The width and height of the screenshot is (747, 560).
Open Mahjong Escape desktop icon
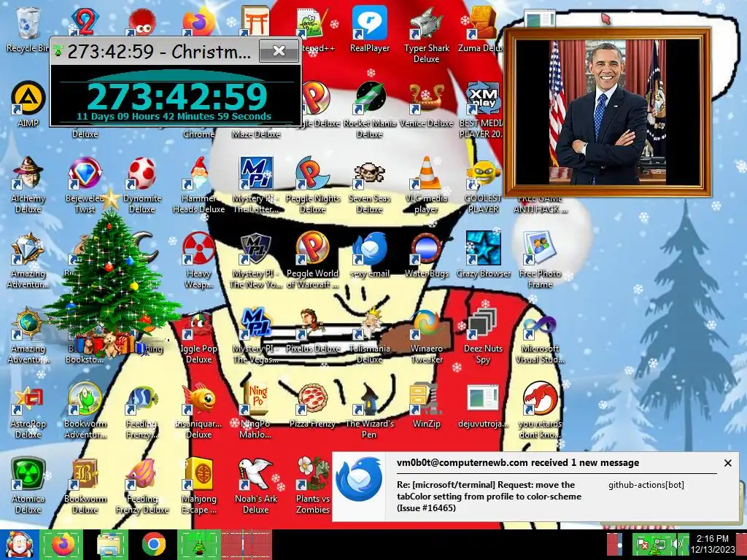(198, 486)
